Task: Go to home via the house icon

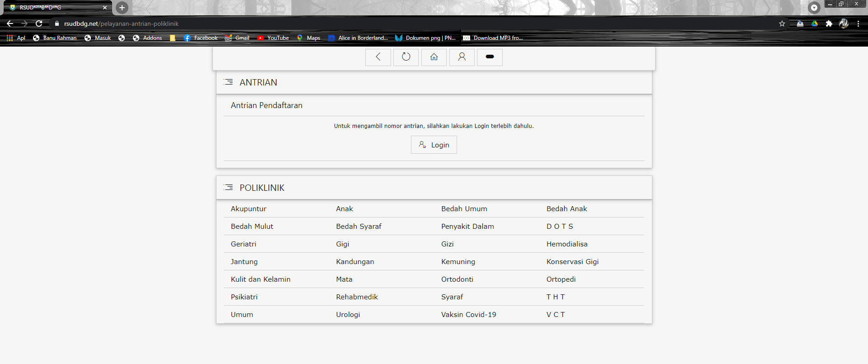Action: coord(434,57)
